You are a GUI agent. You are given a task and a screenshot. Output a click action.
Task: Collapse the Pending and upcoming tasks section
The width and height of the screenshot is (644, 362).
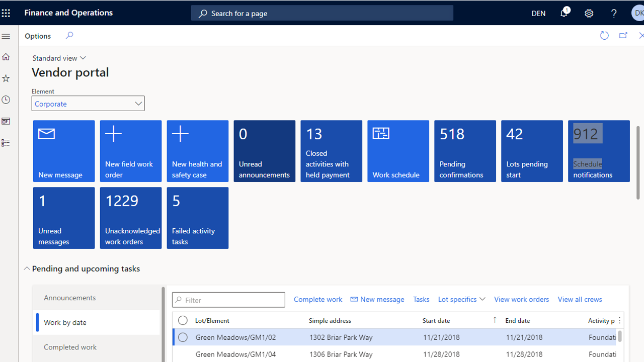point(27,269)
